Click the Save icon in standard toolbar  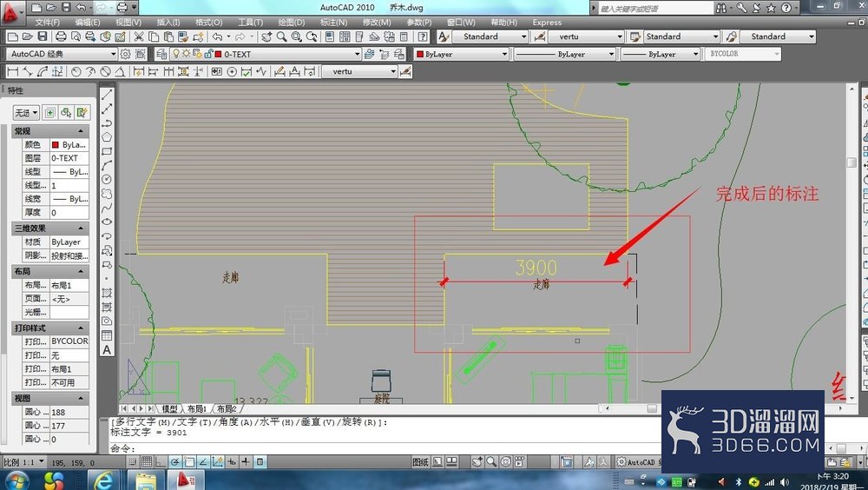[x=43, y=36]
